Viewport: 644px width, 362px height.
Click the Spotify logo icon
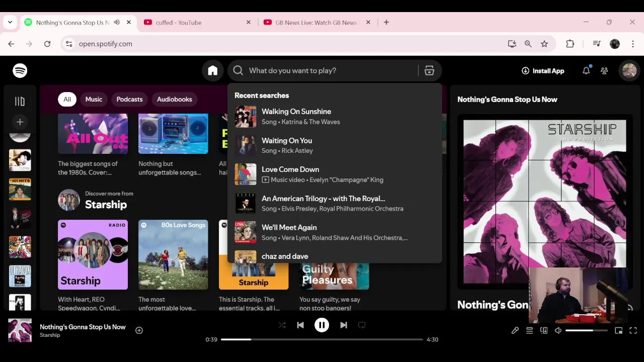click(x=20, y=71)
